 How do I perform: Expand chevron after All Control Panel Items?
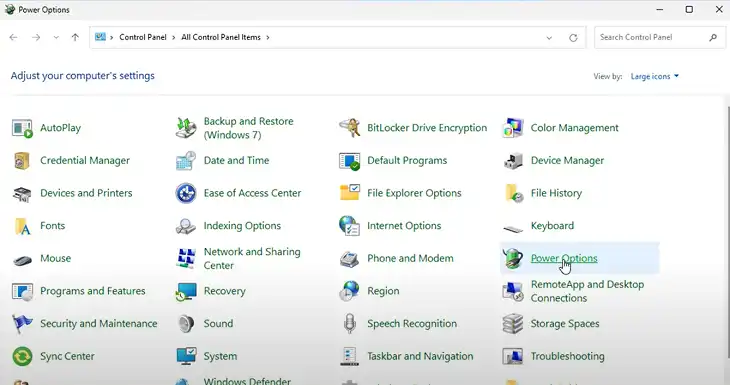click(268, 37)
